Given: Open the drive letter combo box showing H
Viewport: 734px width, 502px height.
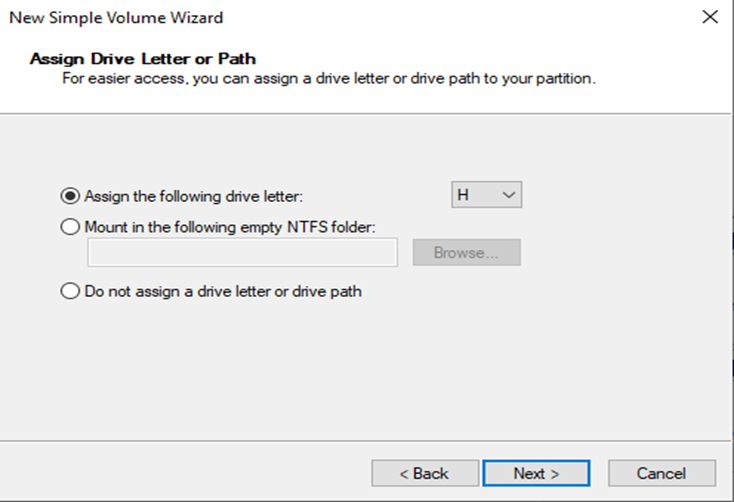Looking at the screenshot, I should click(486, 196).
